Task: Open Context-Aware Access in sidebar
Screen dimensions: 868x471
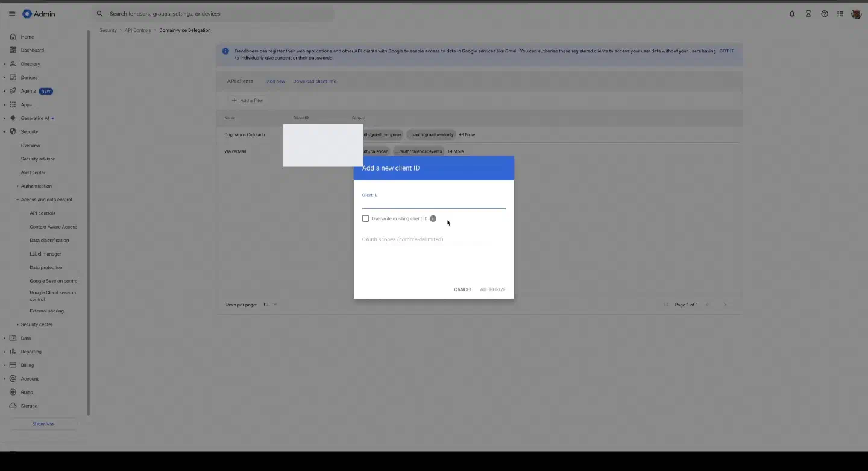Action: click(x=54, y=227)
